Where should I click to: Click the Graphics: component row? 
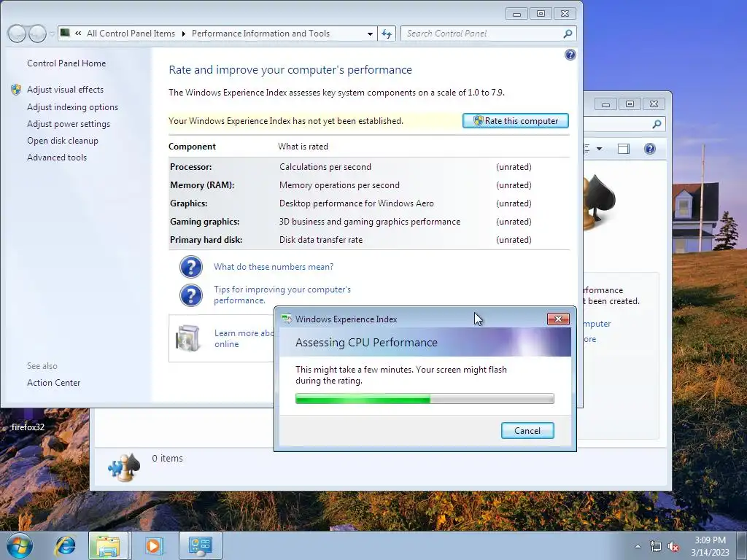click(x=369, y=203)
